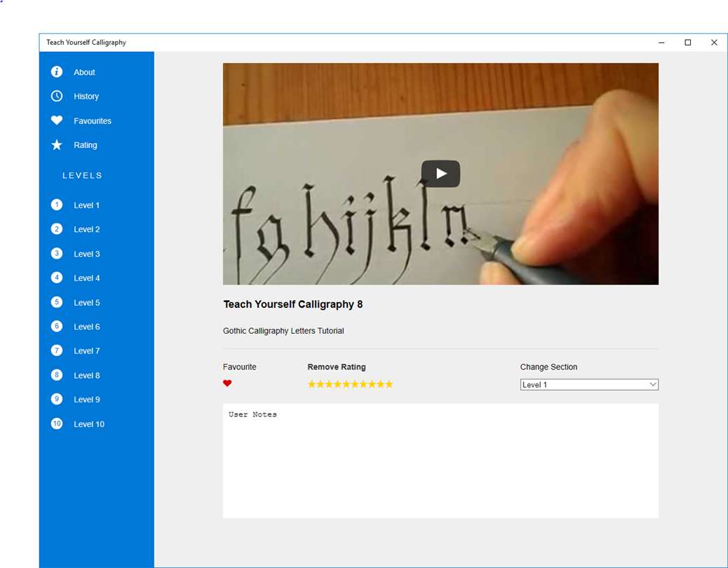Open the About info icon
The height and width of the screenshot is (568, 728).
pyautogui.click(x=57, y=72)
